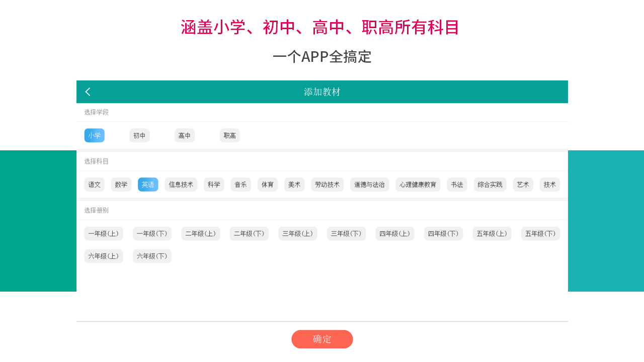The width and height of the screenshot is (644, 362).
Task: Select the 道德与法治 subject
Action: click(x=369, y=185)
